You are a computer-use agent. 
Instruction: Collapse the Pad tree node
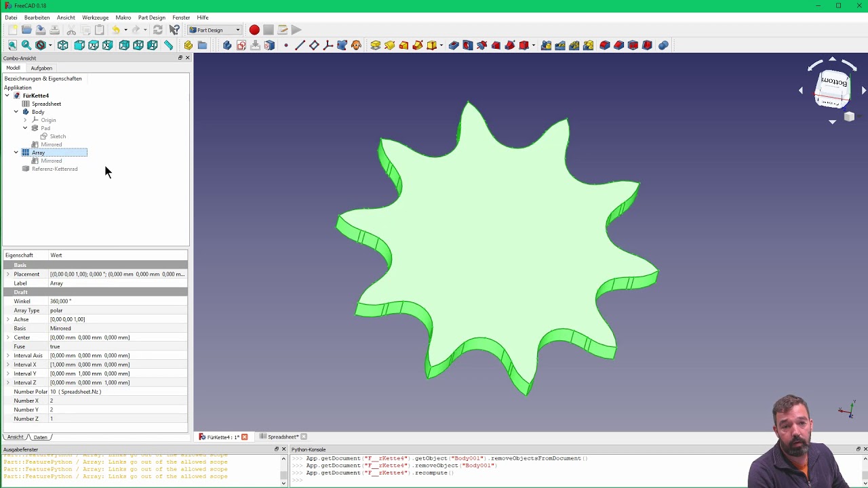(25, 128)
